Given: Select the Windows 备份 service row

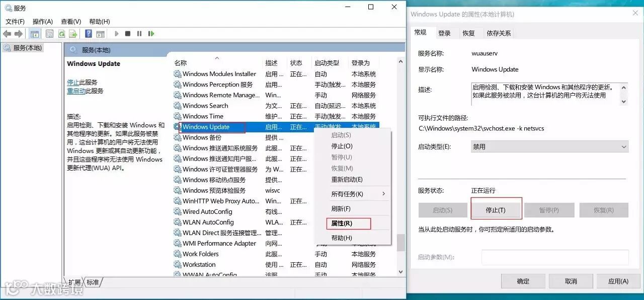Looking at the screenshot, I should click(x=276, y=137).
